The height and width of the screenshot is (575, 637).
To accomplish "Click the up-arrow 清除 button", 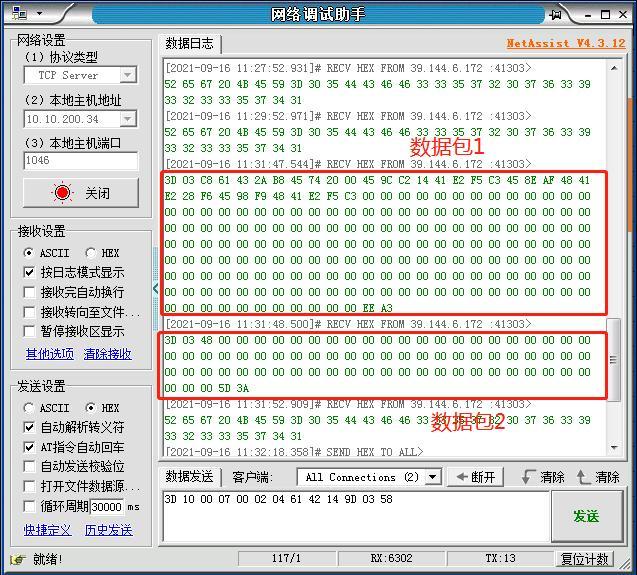I will point(598,477).
